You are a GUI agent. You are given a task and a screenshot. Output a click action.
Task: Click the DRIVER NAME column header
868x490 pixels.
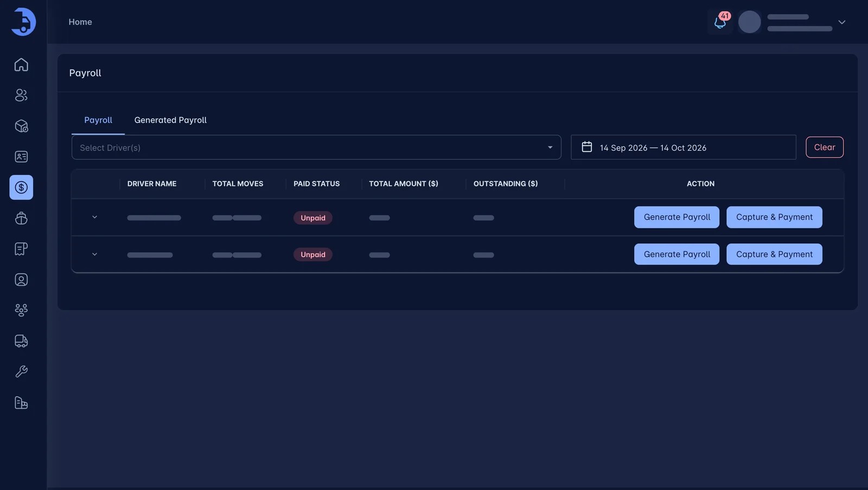coord(152,184)
